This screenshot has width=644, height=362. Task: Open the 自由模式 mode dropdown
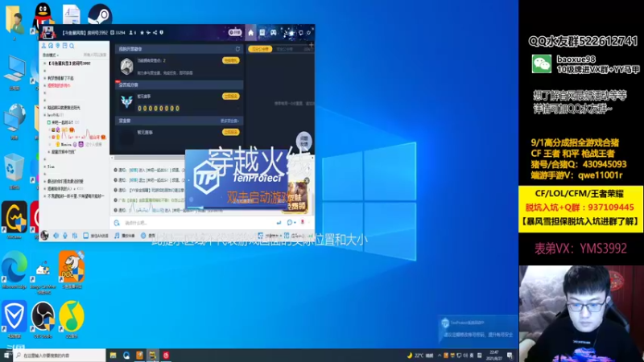coord(51,55)
